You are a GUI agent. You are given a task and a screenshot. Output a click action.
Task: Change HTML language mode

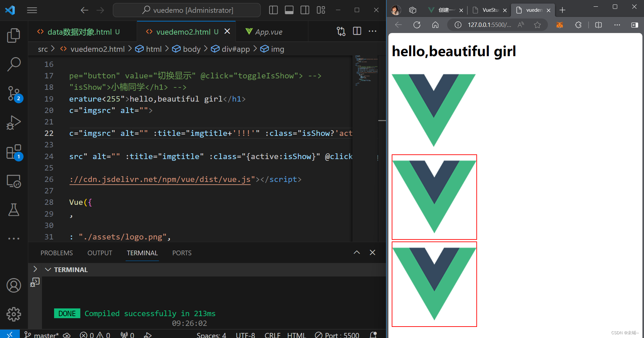click(296, 335)
